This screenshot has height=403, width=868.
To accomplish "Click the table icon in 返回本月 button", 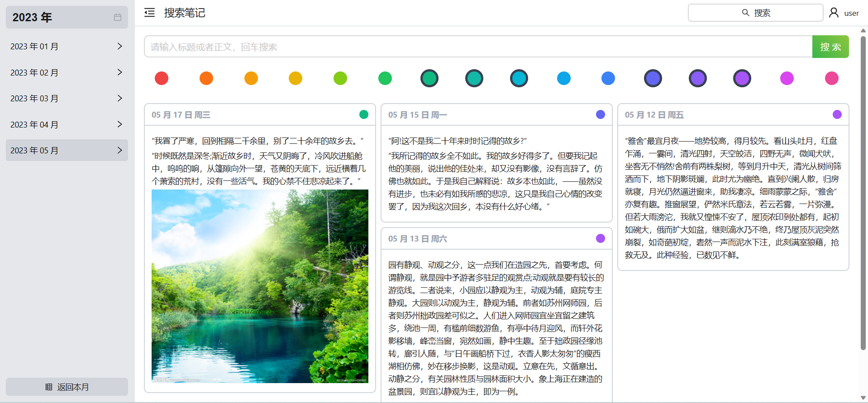I will click(49, 387).
